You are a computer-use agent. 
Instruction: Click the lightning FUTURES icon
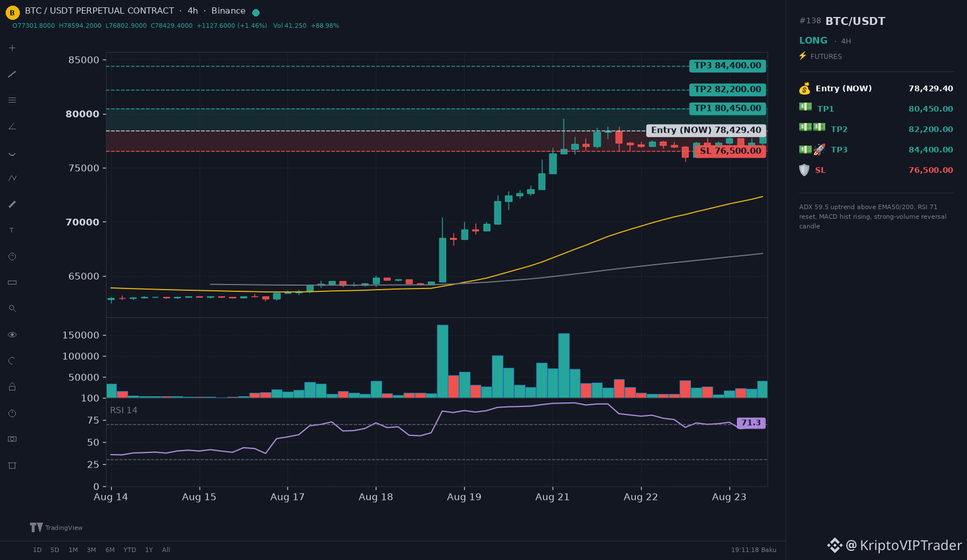pos(803,56)
